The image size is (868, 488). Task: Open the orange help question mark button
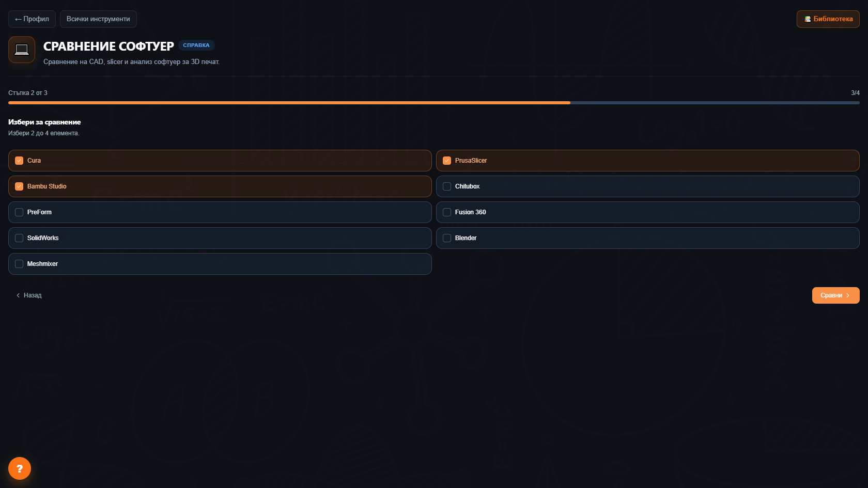pos(20,468)
